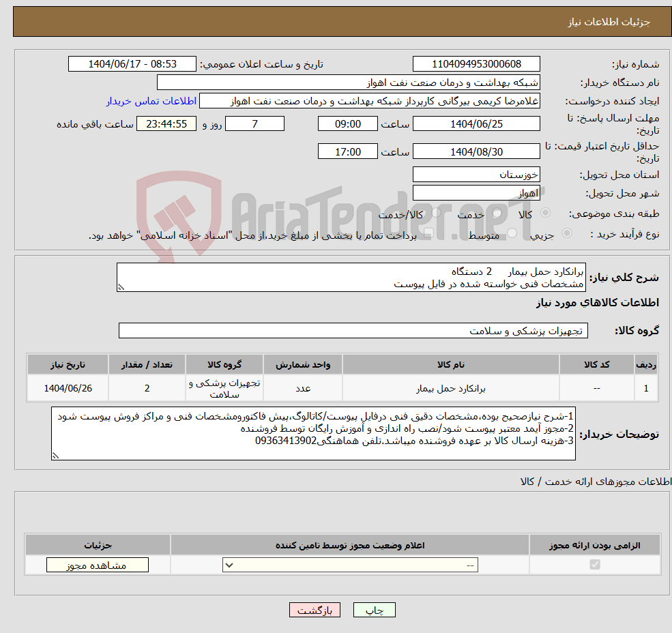Screen dimensions: 672x633
Task: Choose جزیي for نوع فرآیند خرید
Action: coord(565,233)
